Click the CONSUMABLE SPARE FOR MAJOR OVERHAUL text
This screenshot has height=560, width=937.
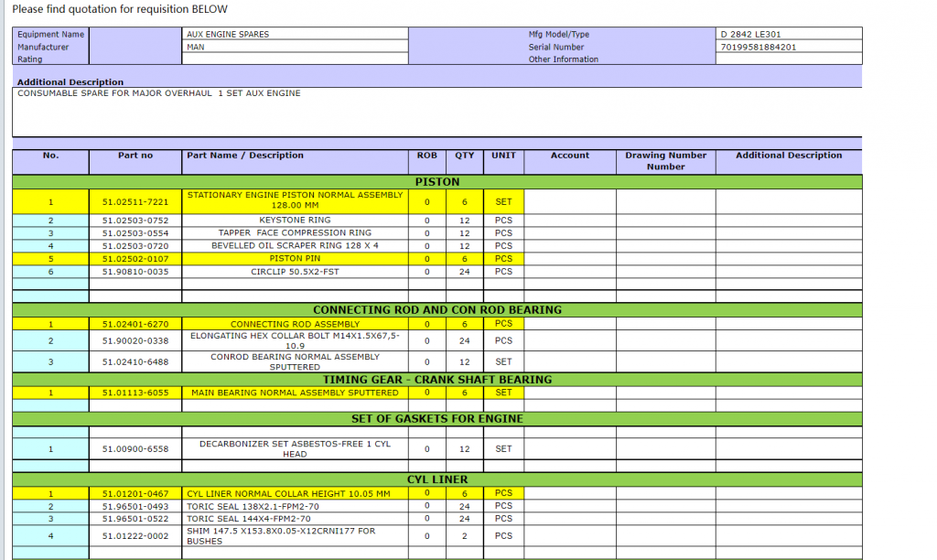click(x=159, y=93)
